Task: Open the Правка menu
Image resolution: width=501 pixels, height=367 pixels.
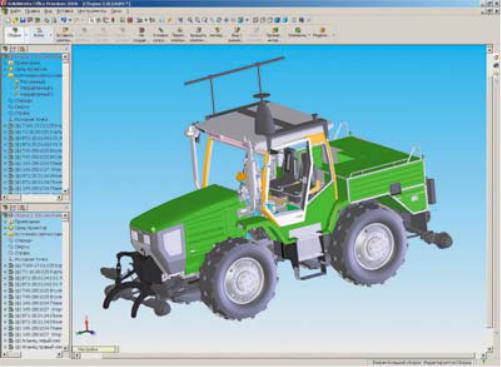Action: click(x=32, y=11)
